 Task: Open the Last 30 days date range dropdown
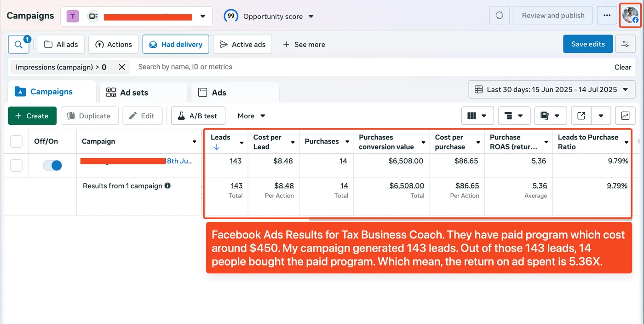click(x=551, y=89)
